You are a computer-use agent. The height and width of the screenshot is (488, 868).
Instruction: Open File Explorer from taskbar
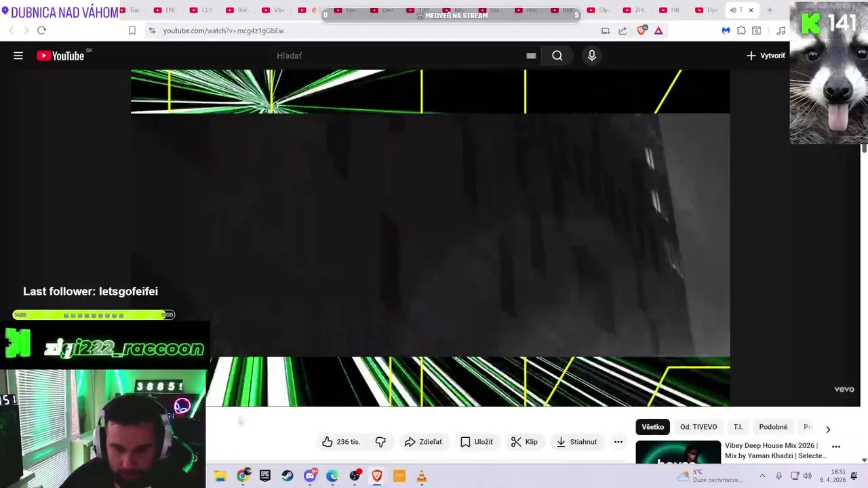[x=220, y=476]
